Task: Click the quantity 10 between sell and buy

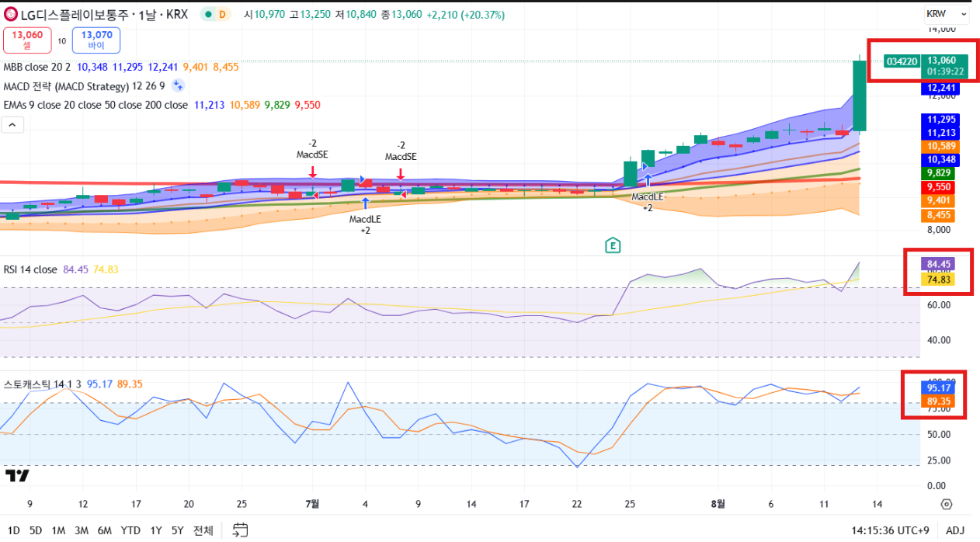Action: click(x=61, y=40)
